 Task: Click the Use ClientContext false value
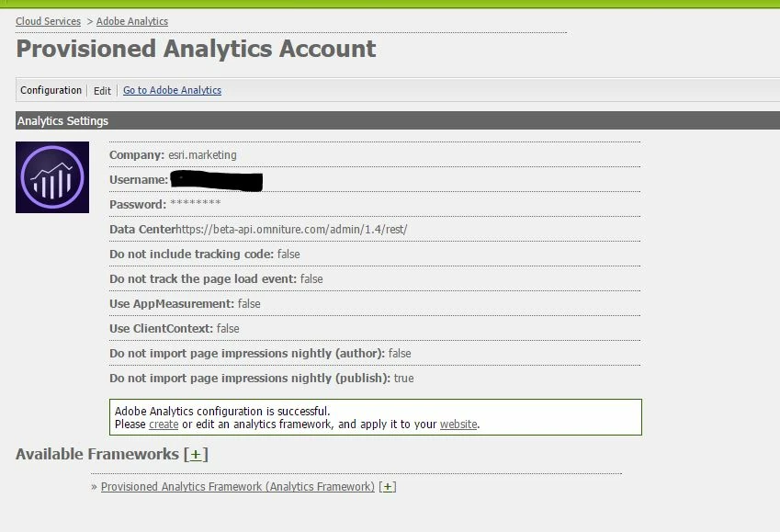228,328
